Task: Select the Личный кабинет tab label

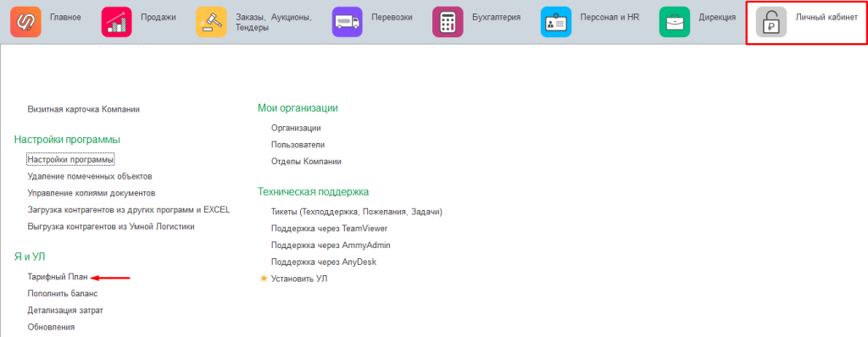Action: (826, 17)
